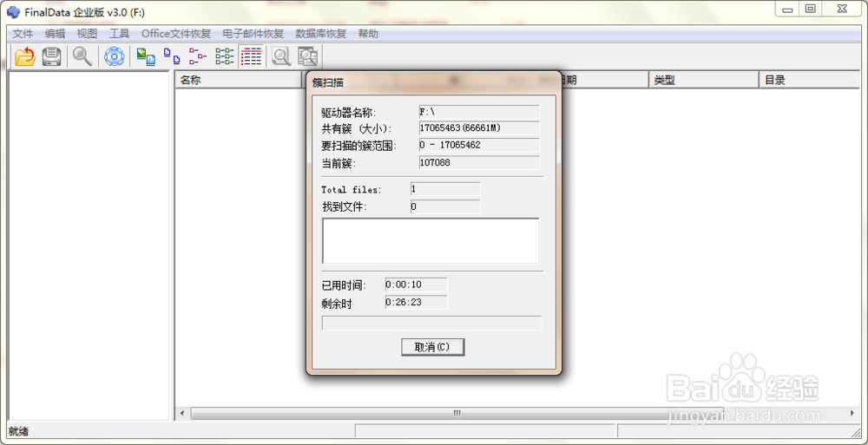Click the horizontal scrollbar left arrow
The height and width of the screenshot is (445, 868).
tap(182, 414)
